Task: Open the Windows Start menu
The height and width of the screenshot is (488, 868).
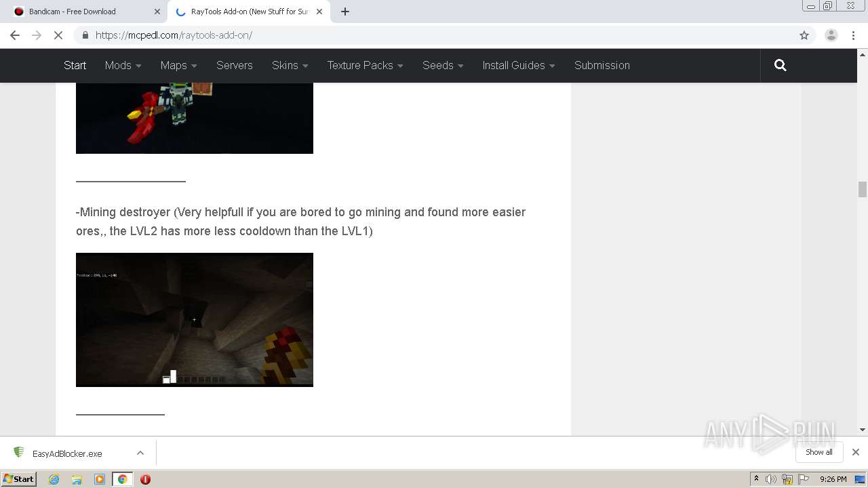Action: point(19,479)
